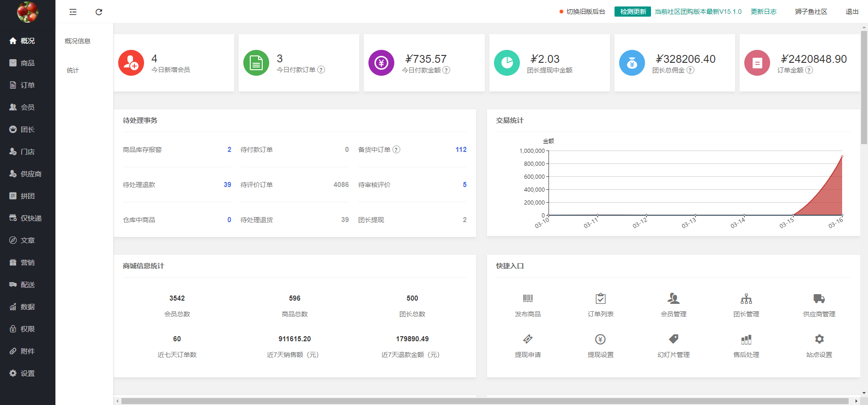Select 概况信息 submenu item
Screen dimensions: 868x405
point(78,41)
